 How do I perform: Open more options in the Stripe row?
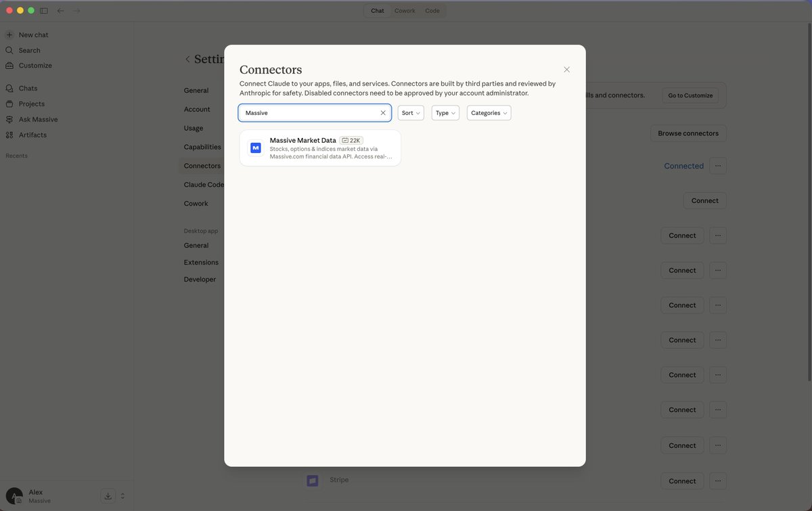pyautogui.click(x=718, y=481)
